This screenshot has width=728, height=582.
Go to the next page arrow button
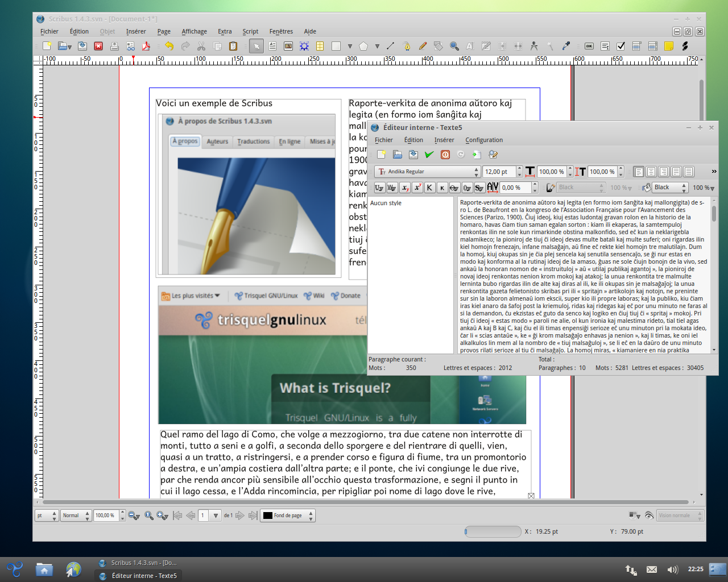[x=239, y=516]
